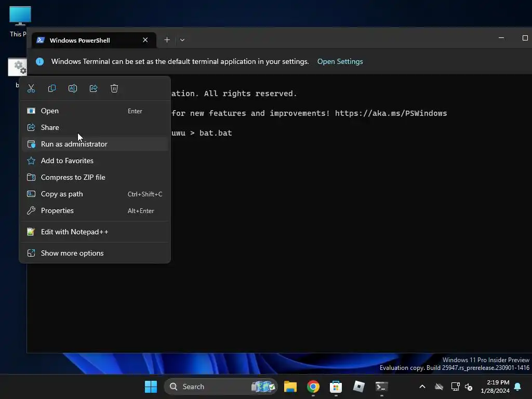Open the notification bell
The width and height of the screenshot is (532, 399).
(518, 387)
